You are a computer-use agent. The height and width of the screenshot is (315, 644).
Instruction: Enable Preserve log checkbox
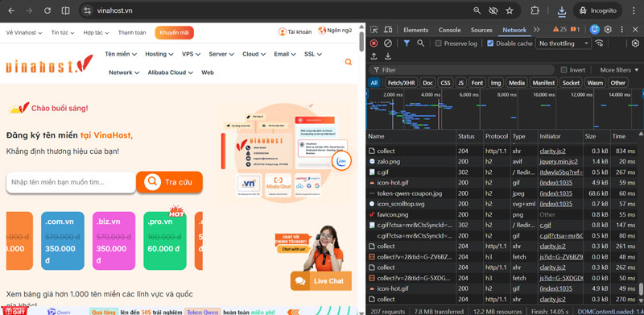pyautogui.click(x=438, y=44)
